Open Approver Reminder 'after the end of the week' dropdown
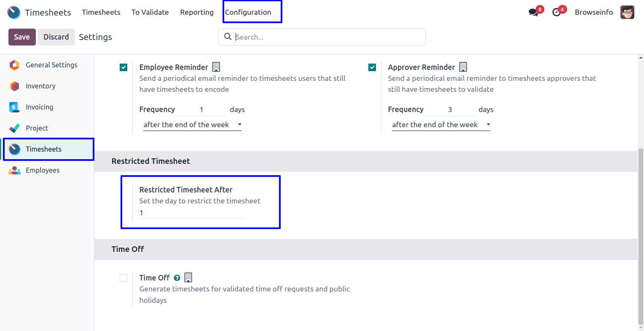 coord(441,125)
